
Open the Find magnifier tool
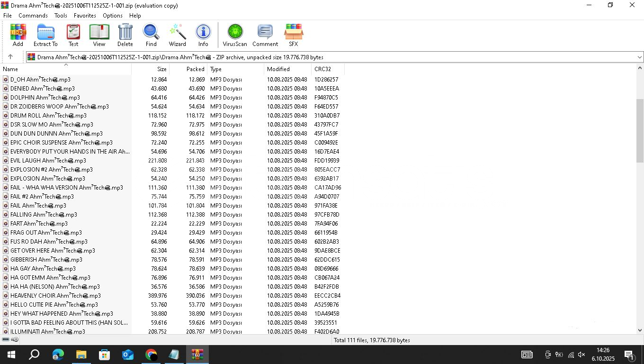(151, 35)
